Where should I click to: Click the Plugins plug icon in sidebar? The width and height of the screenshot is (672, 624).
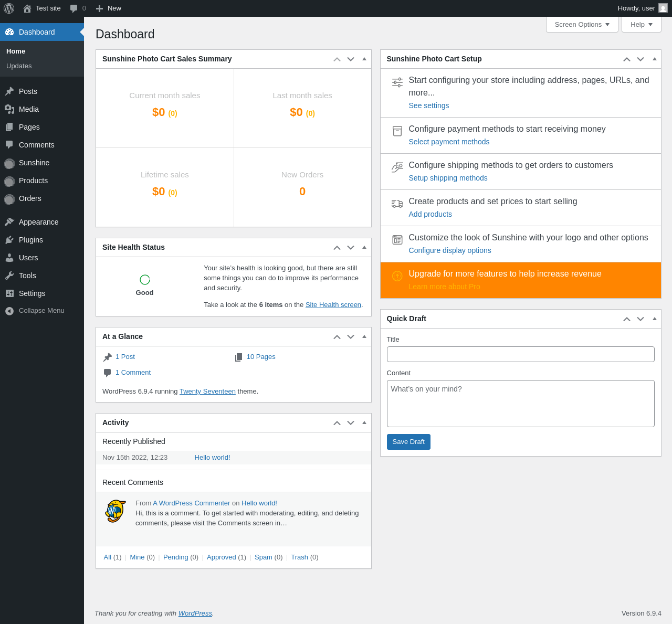pyautogui.click(x=9, y=240)
